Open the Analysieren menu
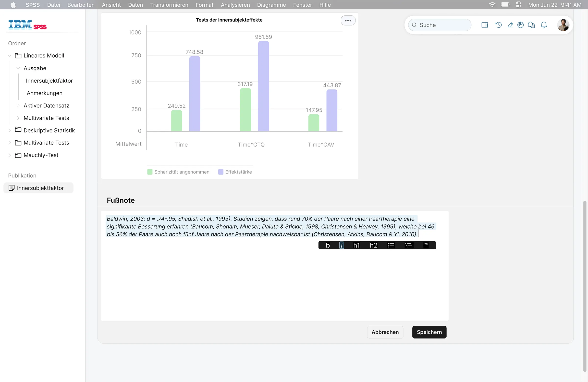Screen dimensions: 588x382 click(235, 5)
